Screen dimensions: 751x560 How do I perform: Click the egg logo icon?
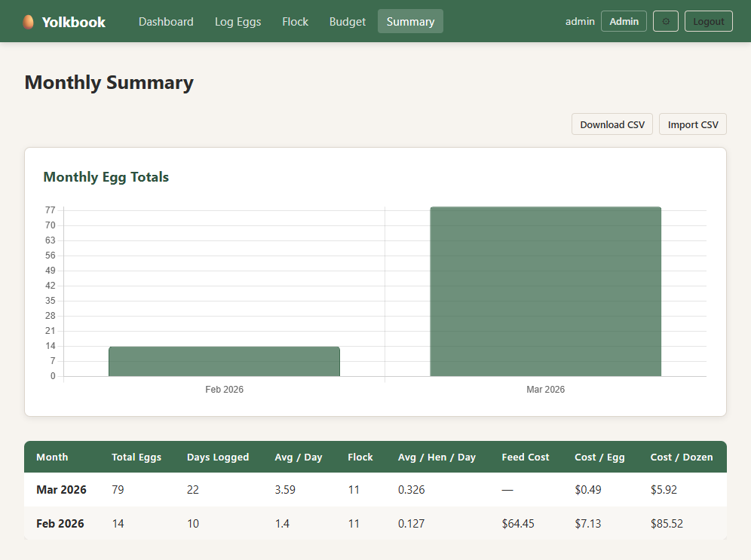(29, 22)
